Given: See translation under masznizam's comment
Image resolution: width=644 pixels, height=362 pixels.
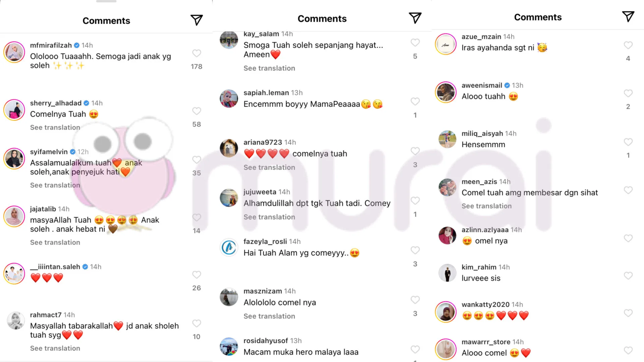Looking at the screenshot, I should tap(269, 316).
